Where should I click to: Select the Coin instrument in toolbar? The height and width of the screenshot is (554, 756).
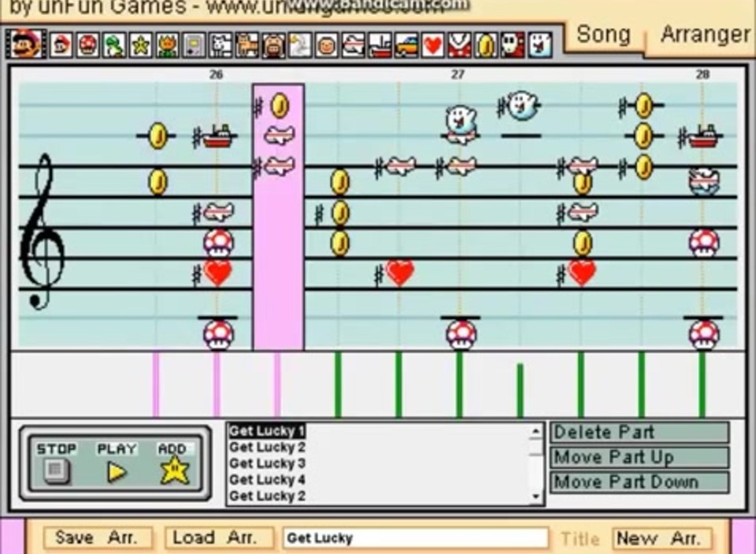point(486,46)
